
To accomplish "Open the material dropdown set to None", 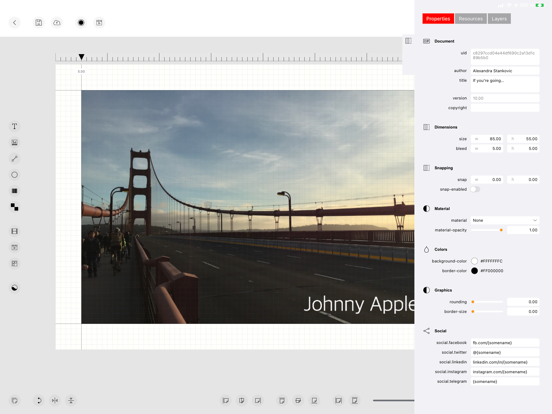I will click(505, 220).
